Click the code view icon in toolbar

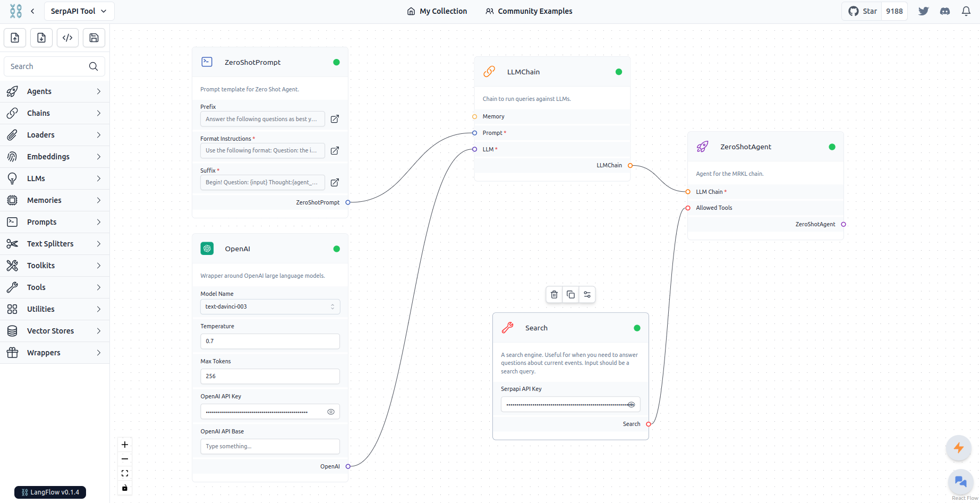pyautogui.click(x=67, y=38)
